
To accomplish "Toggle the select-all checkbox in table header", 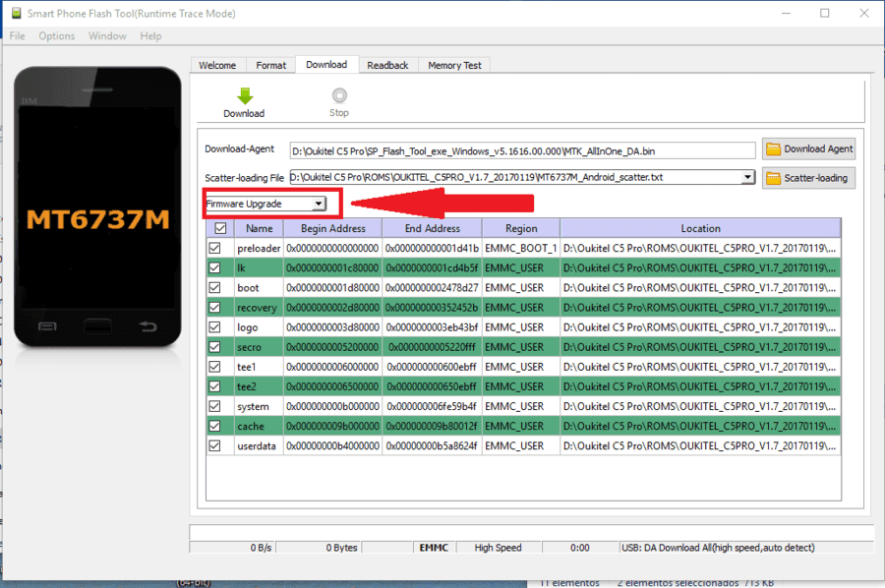I will (220, 228).
